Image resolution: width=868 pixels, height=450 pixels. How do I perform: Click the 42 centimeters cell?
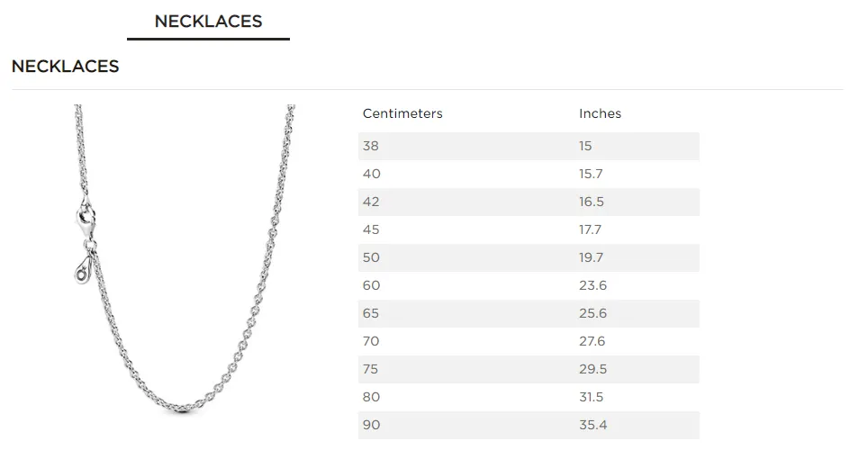tap(371, 202)
